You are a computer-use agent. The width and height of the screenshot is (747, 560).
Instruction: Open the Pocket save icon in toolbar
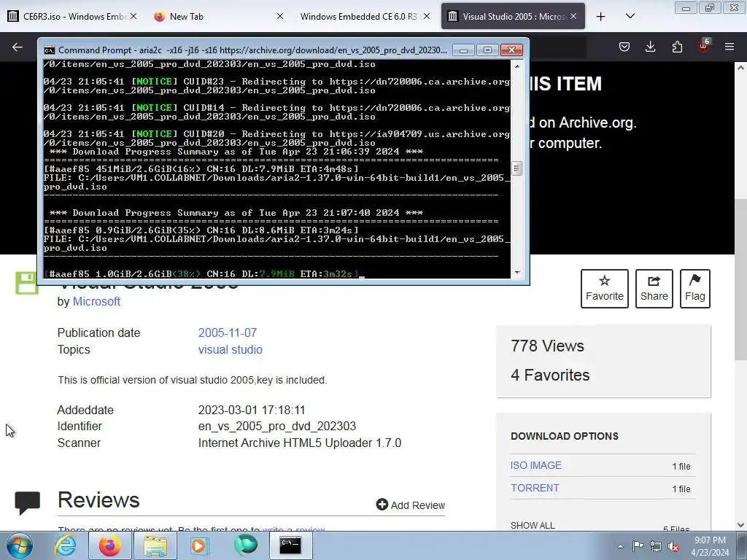624,47
